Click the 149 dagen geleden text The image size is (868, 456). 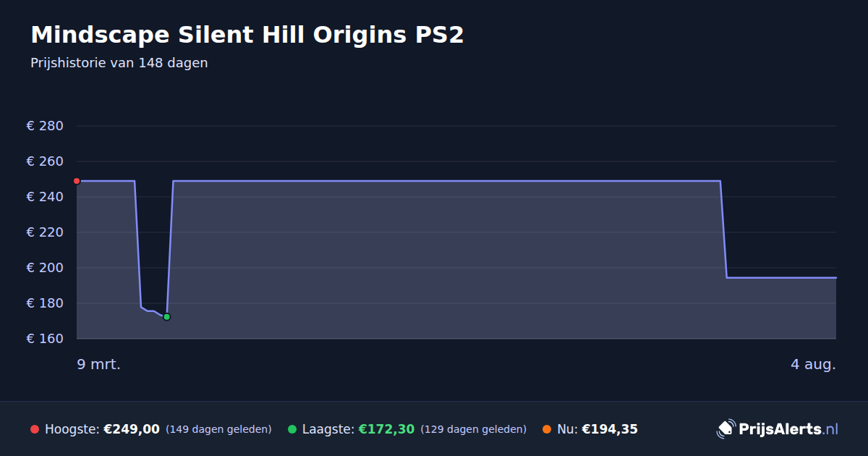(x=218, y=429)
